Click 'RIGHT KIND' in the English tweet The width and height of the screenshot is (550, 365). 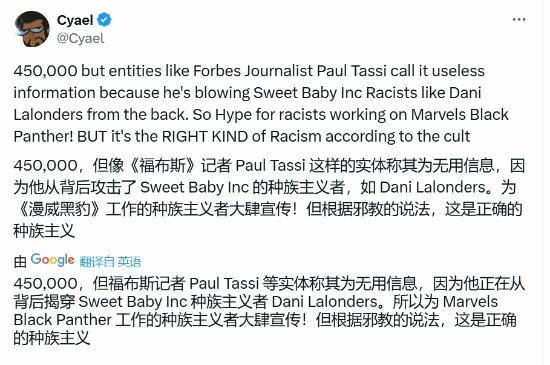point(205,136)
